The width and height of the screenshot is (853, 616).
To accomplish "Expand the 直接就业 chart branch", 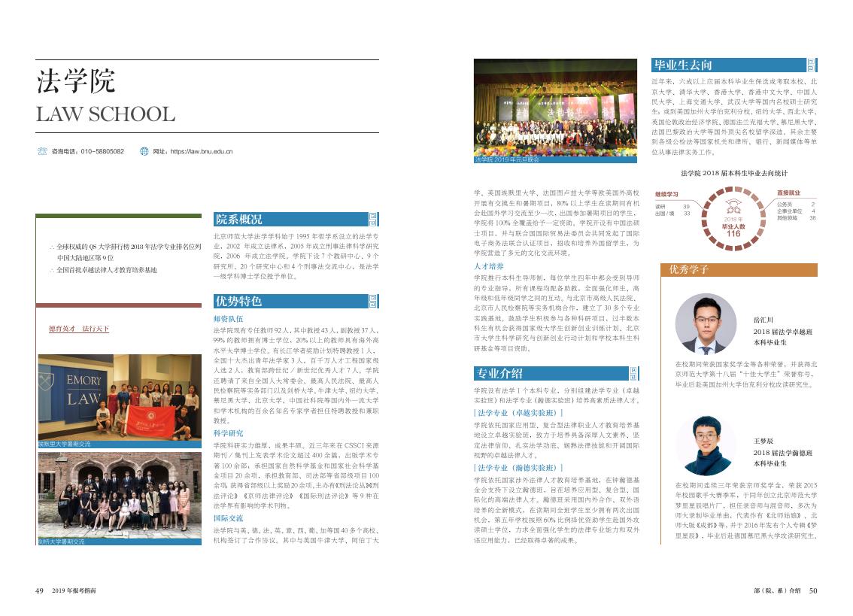I will click(x=789, y=192).
